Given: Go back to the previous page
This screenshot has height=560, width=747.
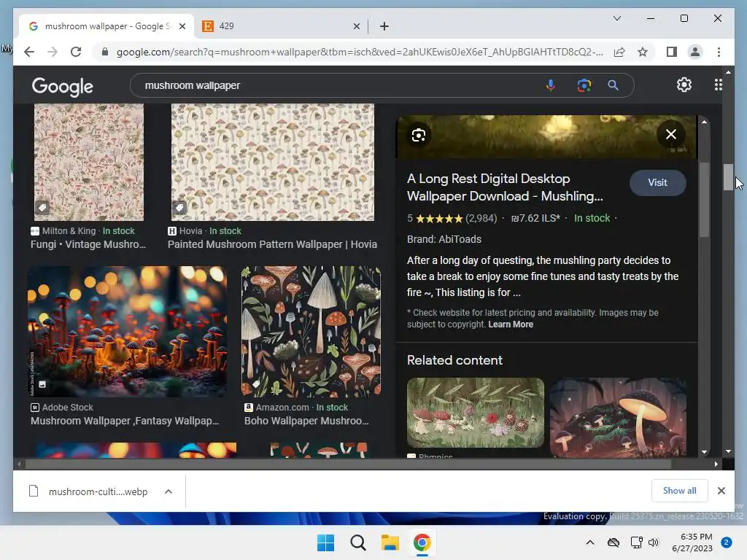Looking at the screenshot, I should (x=29, y=52).
